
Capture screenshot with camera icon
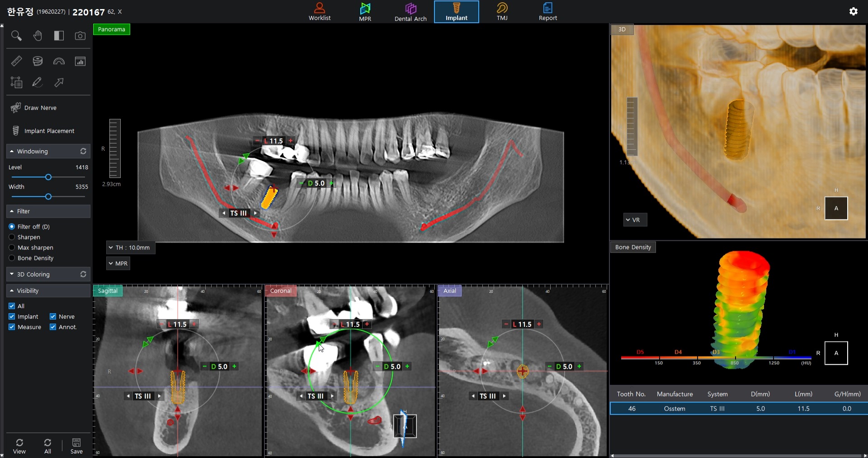coord(80,36)
